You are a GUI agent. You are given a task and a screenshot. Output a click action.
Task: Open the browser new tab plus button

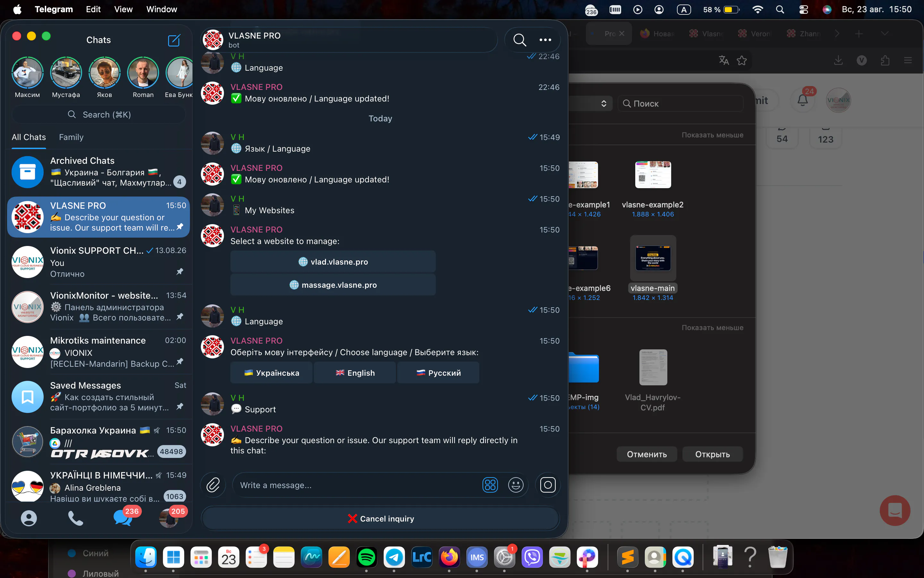click(859, 34)
